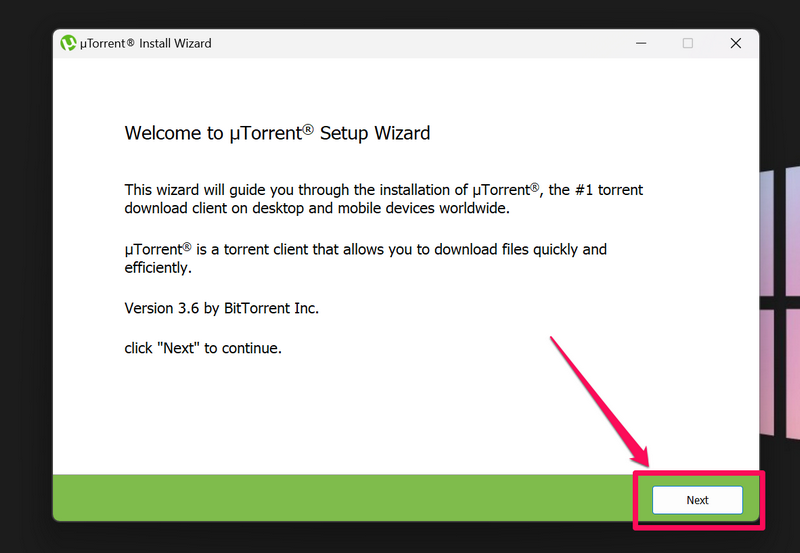Minimize the µTorrent Install Wizard window
This screenshot has width=800, height=553.
click(x=641, y=43)
